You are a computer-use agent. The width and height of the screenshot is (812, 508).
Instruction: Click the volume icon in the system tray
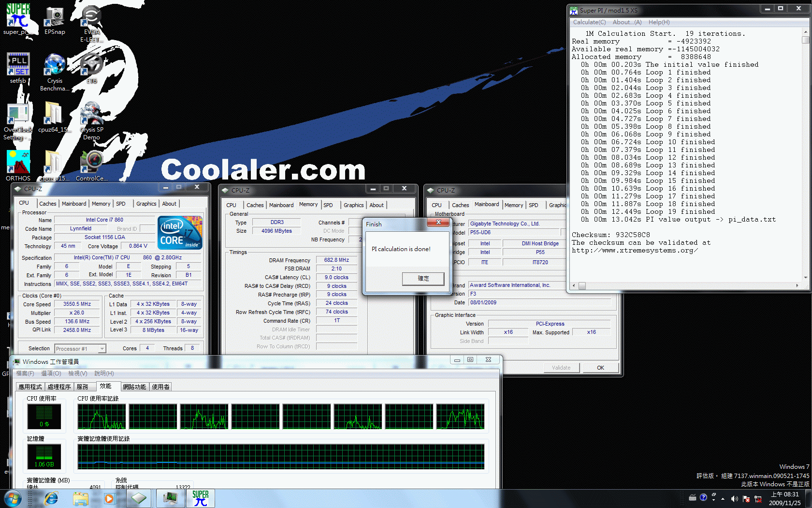[x=735, y=498]
